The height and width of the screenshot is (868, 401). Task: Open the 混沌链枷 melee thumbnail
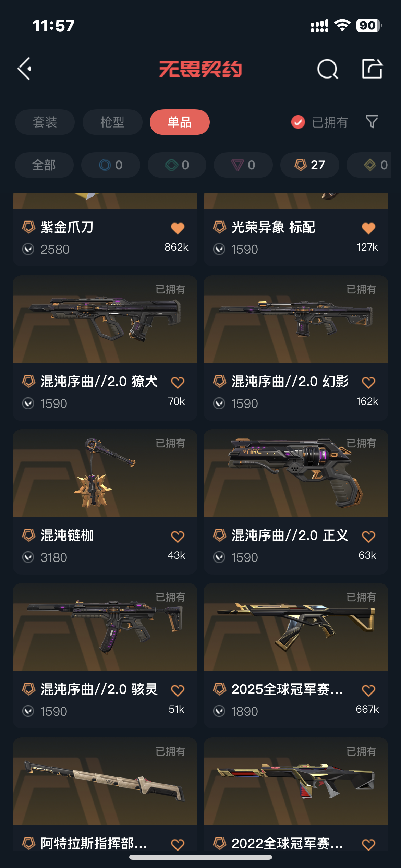point(105,473)
